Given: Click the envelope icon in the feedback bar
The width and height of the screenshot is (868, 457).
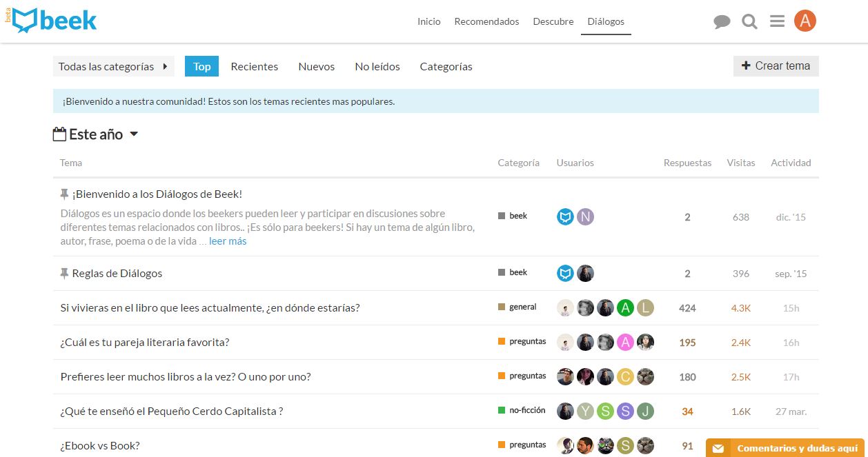Looking at the screenshot, I should (718, 449).
